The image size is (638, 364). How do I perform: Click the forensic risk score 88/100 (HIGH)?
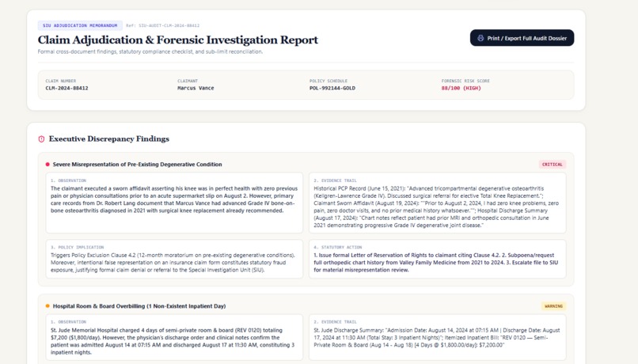point(461,88)
